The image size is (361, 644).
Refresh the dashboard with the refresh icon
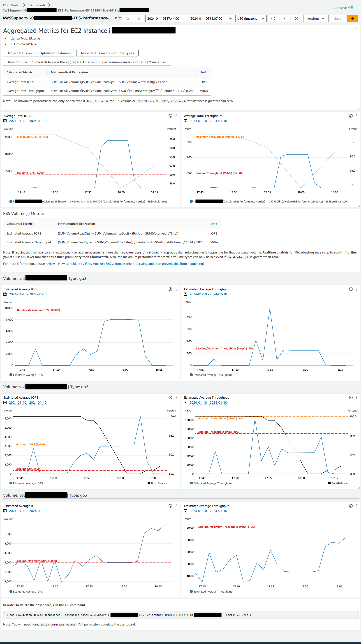click(273, 18)
